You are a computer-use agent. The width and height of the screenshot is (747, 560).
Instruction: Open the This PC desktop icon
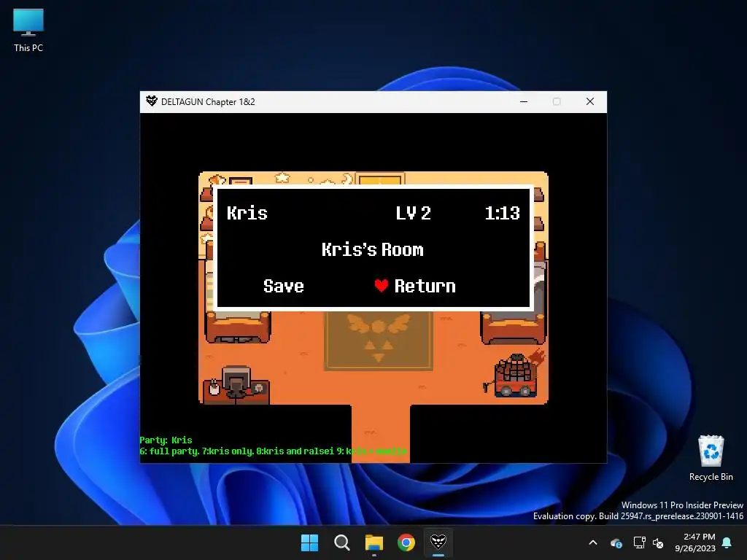[x=28, y=31]
